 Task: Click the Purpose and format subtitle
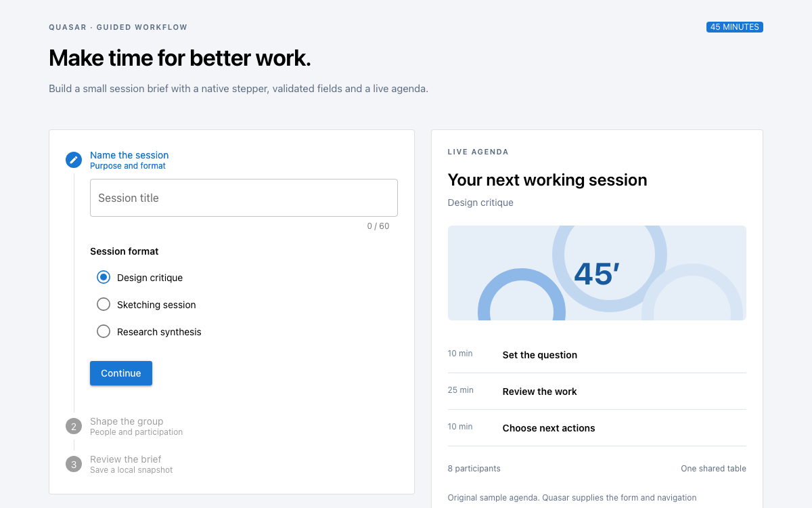tap(128, 166)
